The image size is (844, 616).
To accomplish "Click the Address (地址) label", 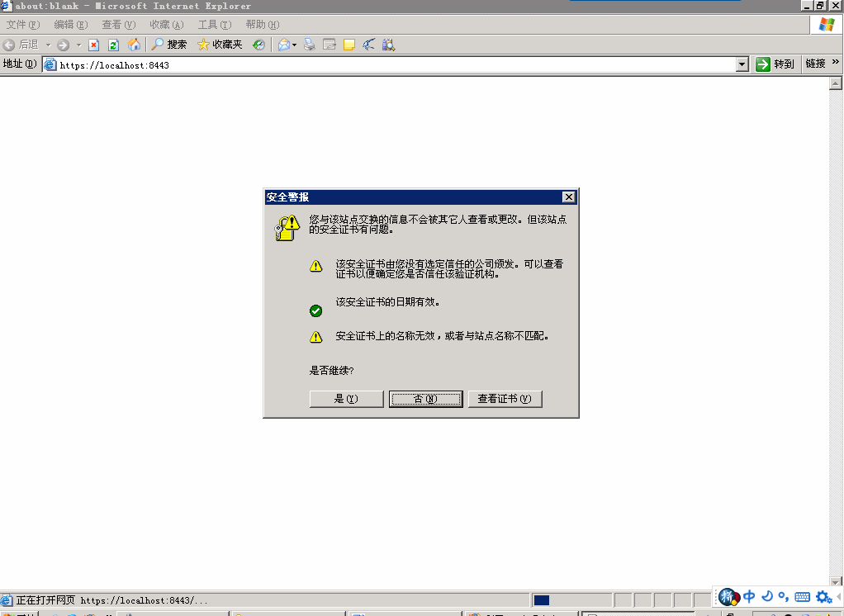I will tap(20, 64).
